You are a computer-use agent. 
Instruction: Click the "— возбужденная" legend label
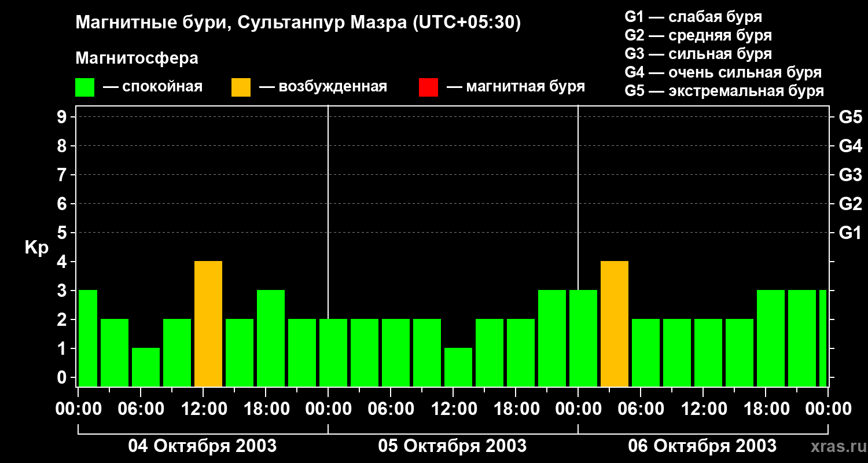pos(323,87)
